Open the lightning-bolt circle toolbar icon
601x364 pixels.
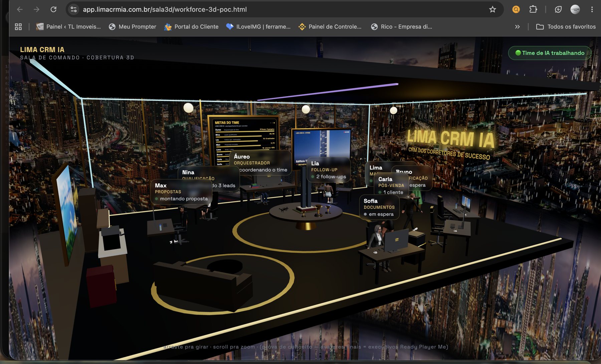tap(558, 9)
